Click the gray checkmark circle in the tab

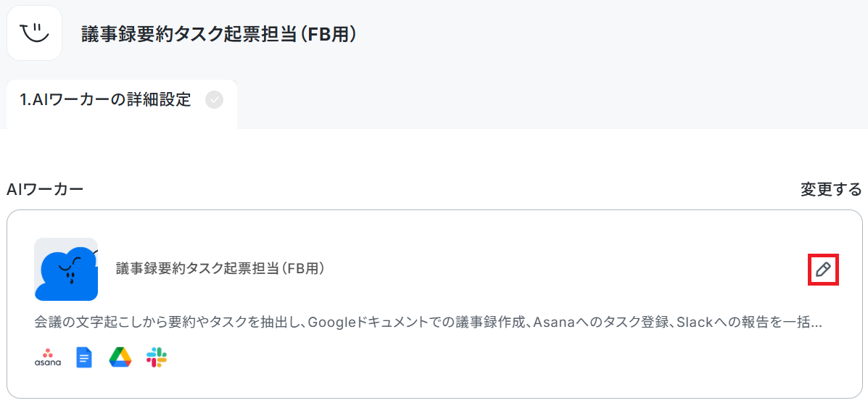click(214, 100)
